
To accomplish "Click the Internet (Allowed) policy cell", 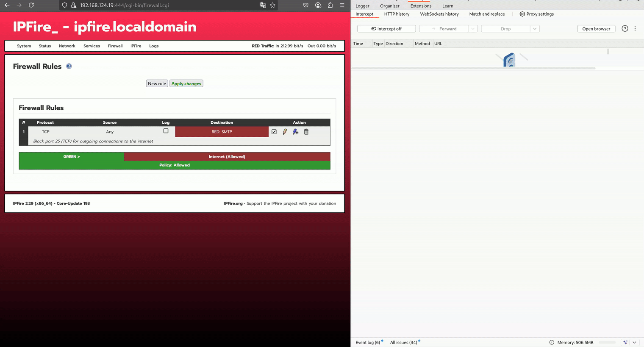I will tap(227, 156).
